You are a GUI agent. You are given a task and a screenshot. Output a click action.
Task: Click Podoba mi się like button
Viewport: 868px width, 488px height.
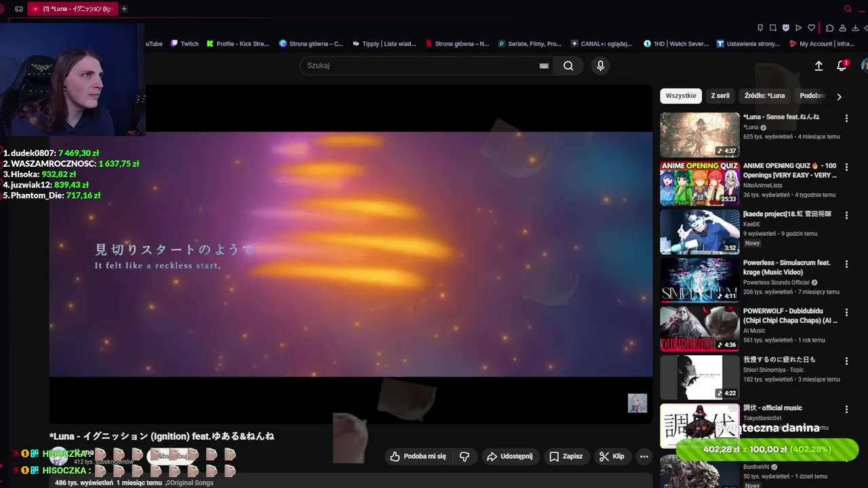418,456
